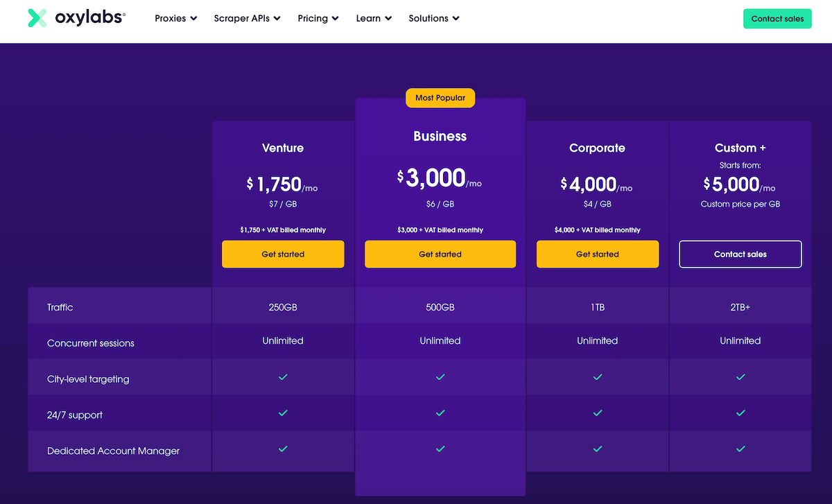This screenshot has width=832, height=504.
Task: Click Unlimited sessions in Business column
Action: (x=440, y=340)
